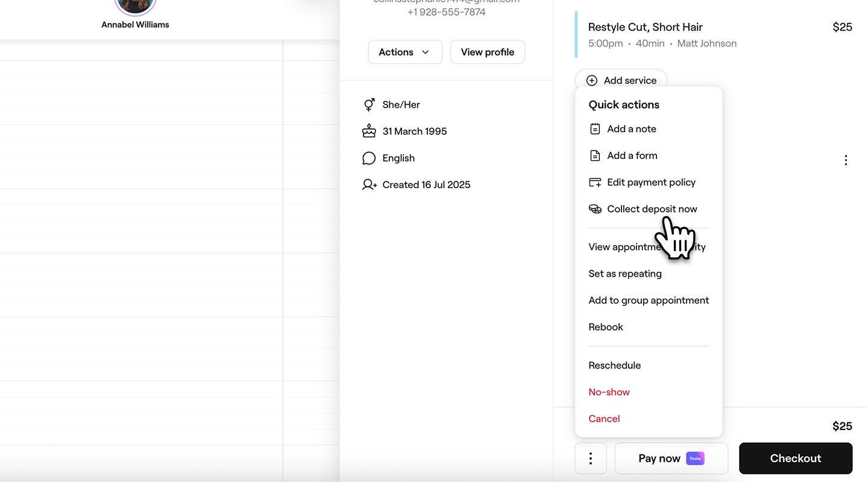Click the chevron arrow on Actions button
Viewport: 868px width, 482px height.
[426, 52]
